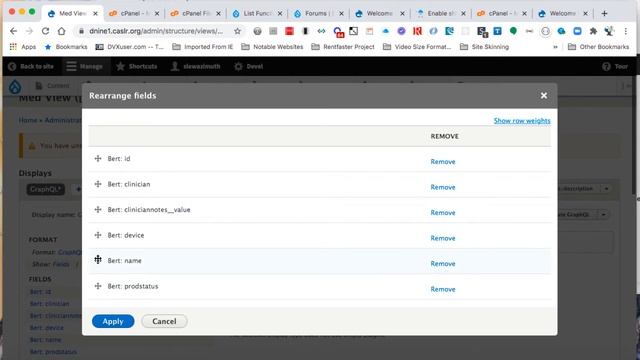Toggle the Manage admin menu
This screenshot has height=360, width=640.
[85, 66]
